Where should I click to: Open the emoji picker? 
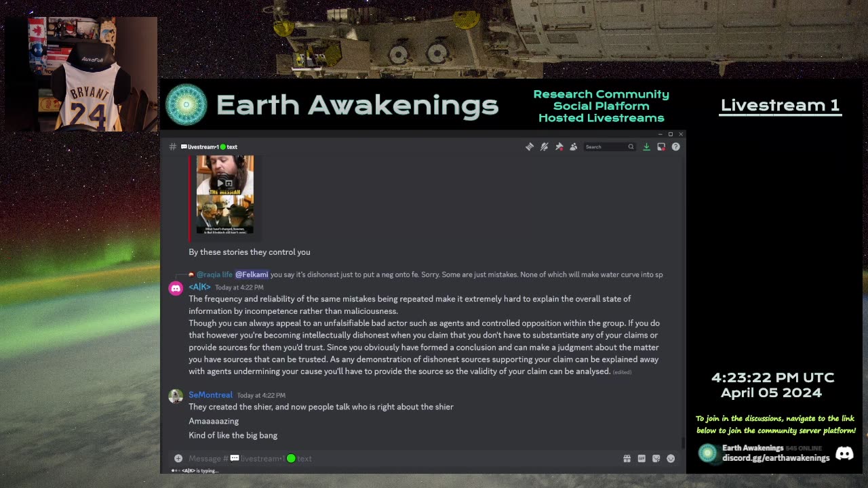point(671,458)
